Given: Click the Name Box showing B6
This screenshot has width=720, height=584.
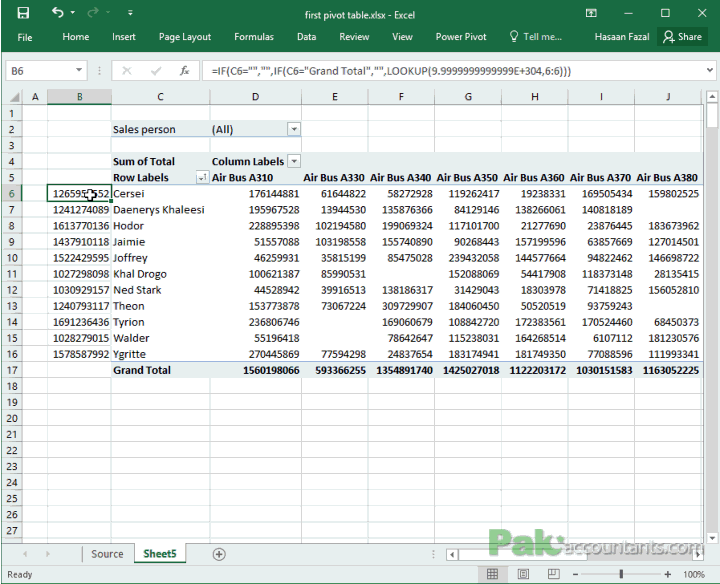Looking at the screenshot, I should point(40,71).
